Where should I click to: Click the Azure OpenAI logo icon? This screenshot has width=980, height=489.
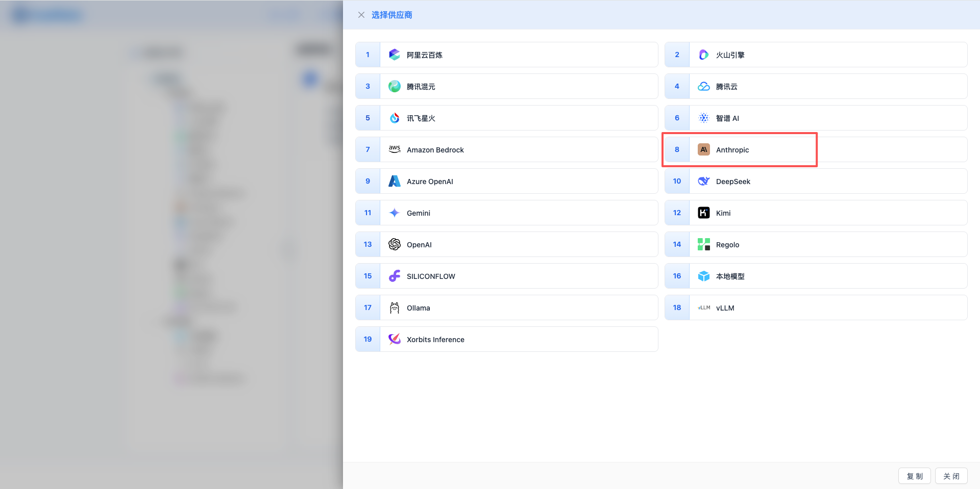pyautogui.click(x=394, y=181)
